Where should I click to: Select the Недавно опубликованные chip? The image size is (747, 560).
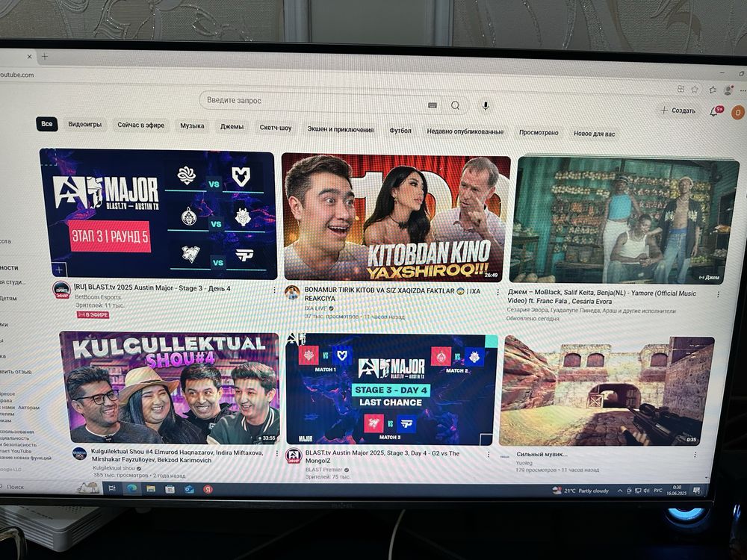(465, 131)
